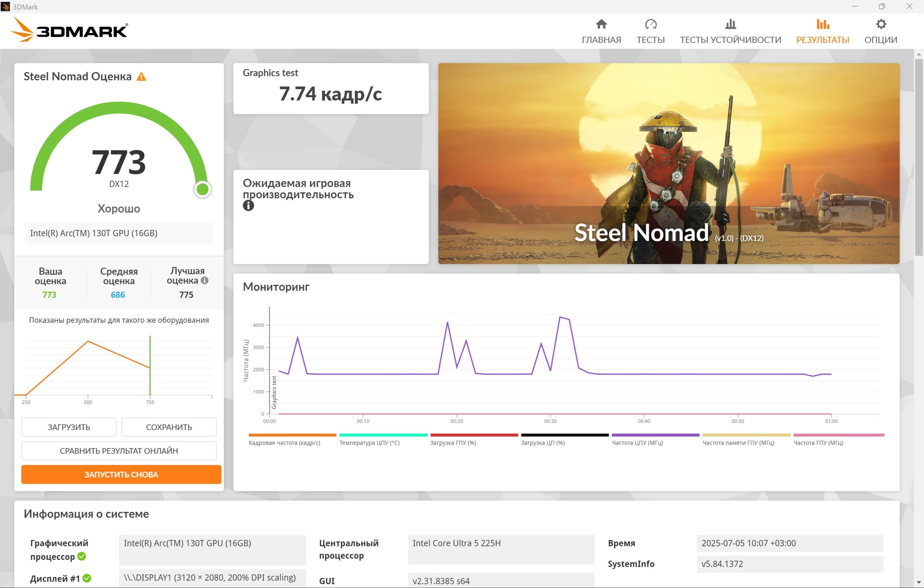Click the scrollbar up arrow
Viewport: 924px width, 588px height.
pos(919,54)
